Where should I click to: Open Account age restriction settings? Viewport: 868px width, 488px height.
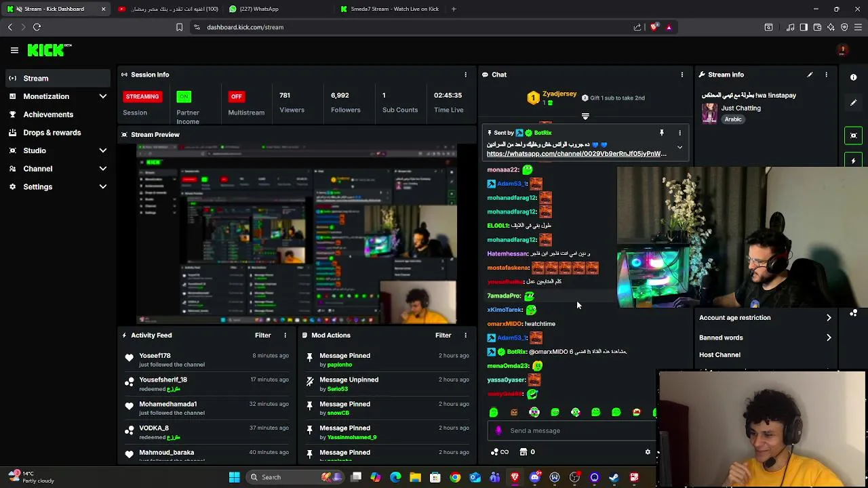coord(765,318)
